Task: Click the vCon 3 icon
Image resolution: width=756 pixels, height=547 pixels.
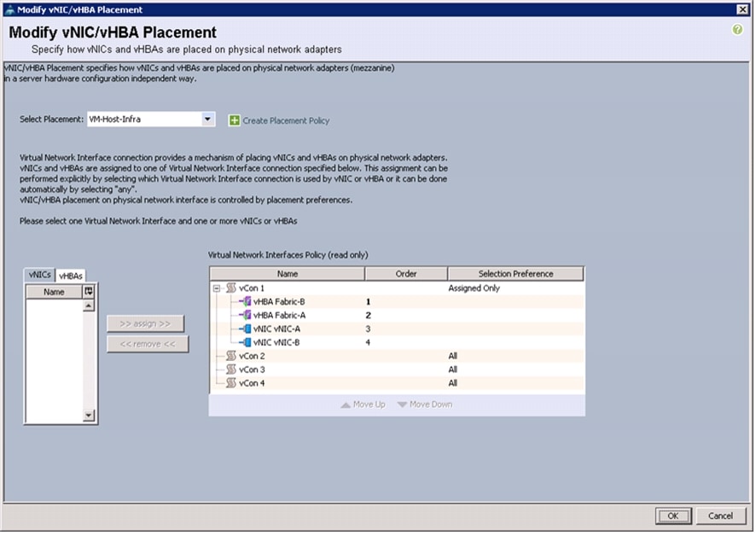Action: (231, 370)
